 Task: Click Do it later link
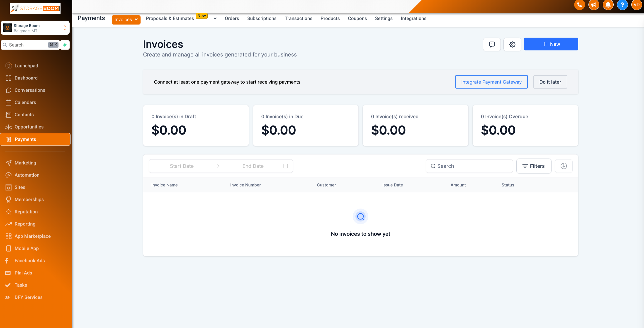(550, 81)
